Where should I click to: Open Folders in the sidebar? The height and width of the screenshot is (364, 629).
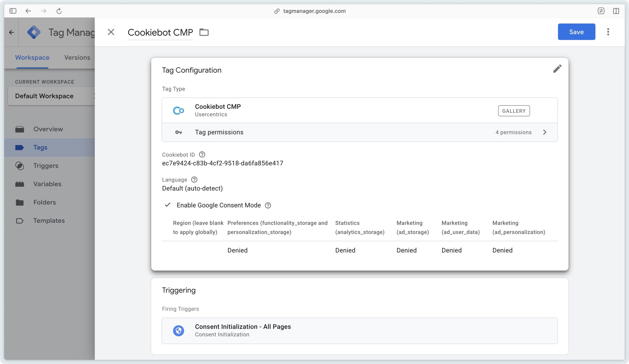point(49,202)
